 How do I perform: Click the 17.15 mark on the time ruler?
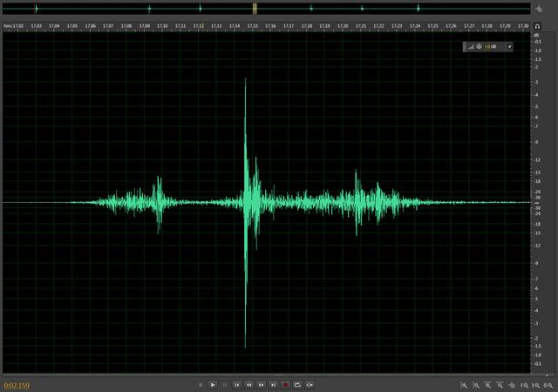point(253,26)
